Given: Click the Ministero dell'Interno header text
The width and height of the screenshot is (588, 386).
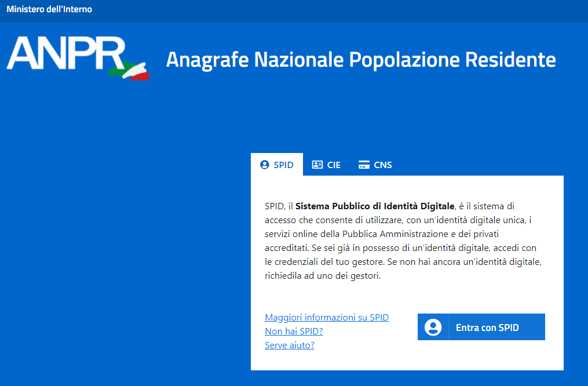Looking at the screenshot, I should 49,9.
